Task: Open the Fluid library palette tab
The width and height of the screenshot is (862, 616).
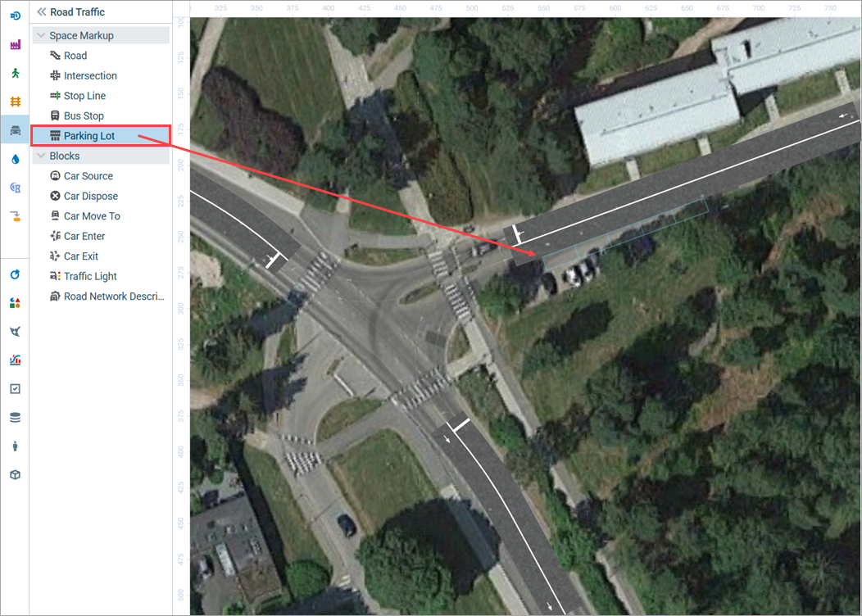Action: [x=16, y=159]
